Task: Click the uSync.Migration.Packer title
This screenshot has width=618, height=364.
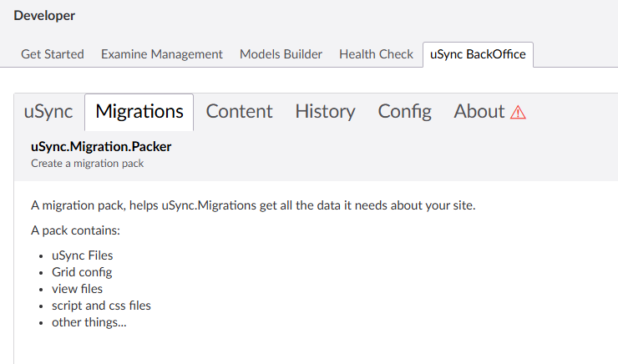Action: [x=101, y=147]
